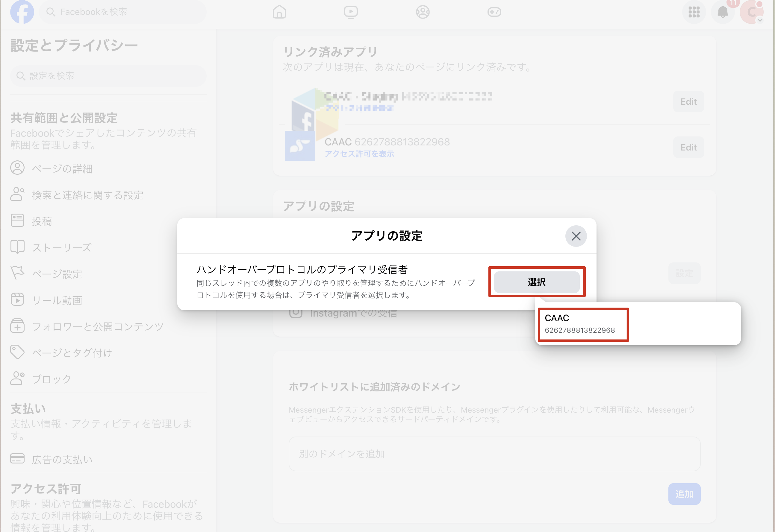Open フォロワーと公開コンテンツ in the sidebar
The image size is (775, 532).
108,326
